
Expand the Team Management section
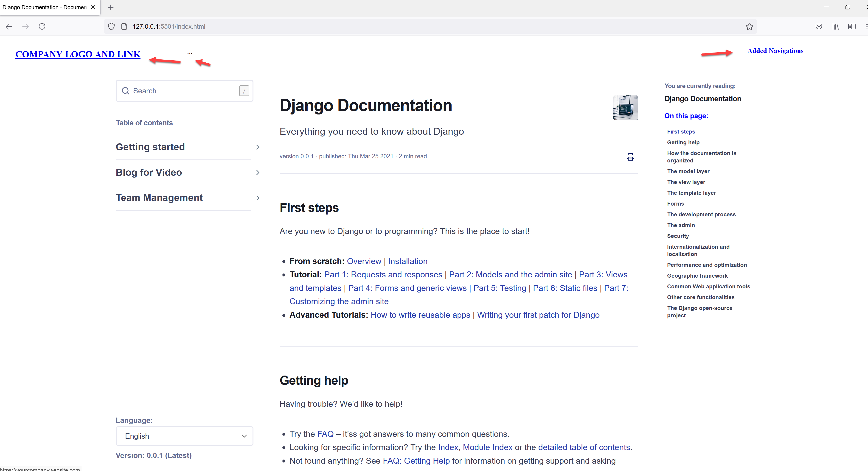[x=258, y=198]
